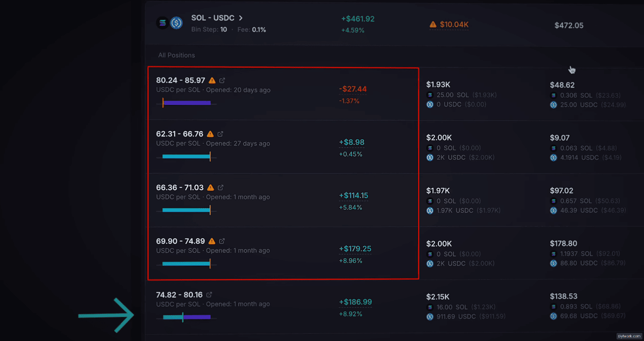Click the USDC token icon in pool header

click(176, 23)
